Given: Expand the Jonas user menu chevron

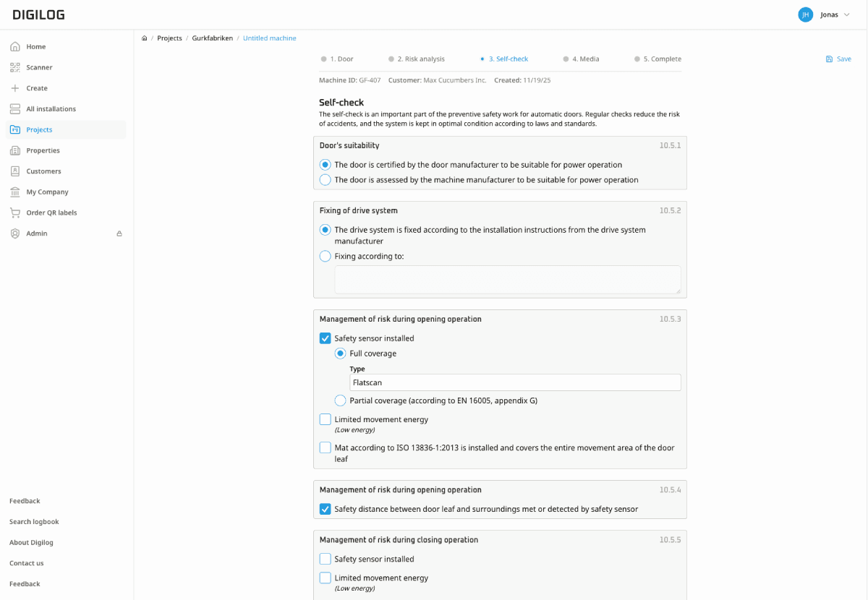Looking at the screenshot, I should pyautogui.click(x=846, y=14).
